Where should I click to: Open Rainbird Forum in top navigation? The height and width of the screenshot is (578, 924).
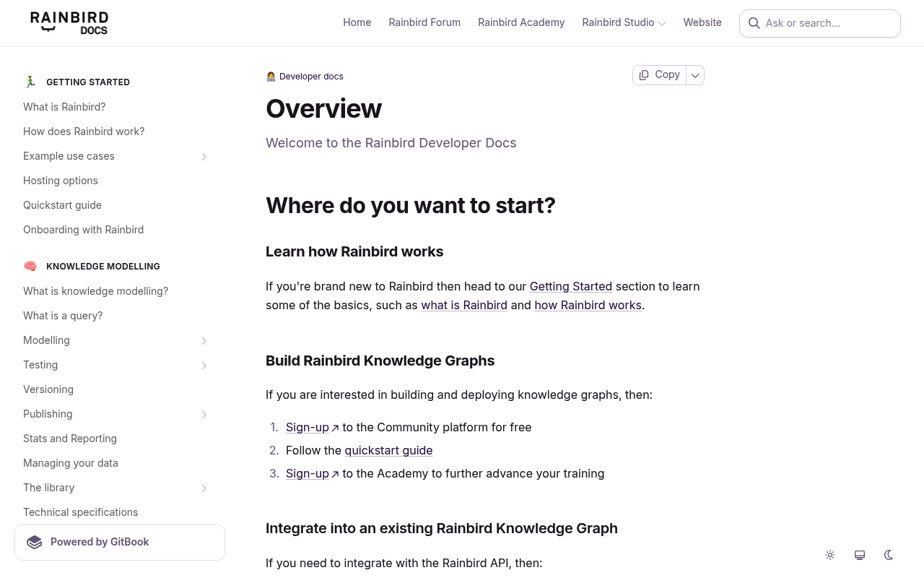point(424,23)
